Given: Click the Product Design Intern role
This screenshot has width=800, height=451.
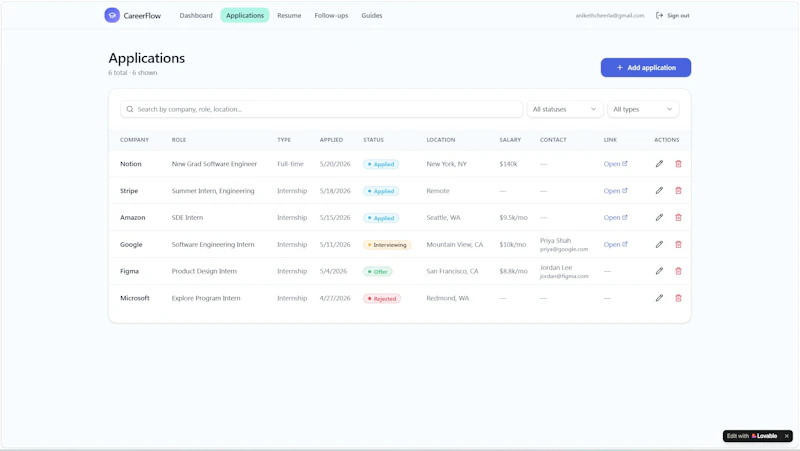Looking at the screenshot, I should pyautogui.click(x=204, y=271).
